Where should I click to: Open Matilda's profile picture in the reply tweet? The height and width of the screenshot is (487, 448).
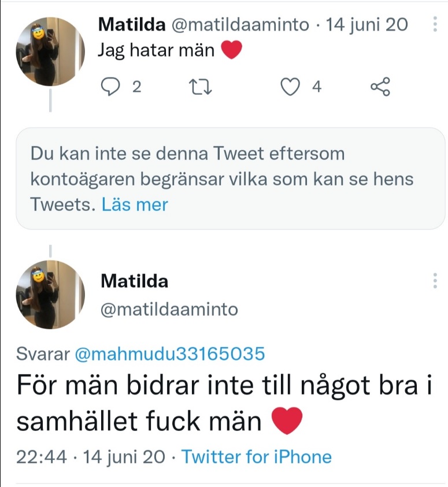[x=50, y=295]
